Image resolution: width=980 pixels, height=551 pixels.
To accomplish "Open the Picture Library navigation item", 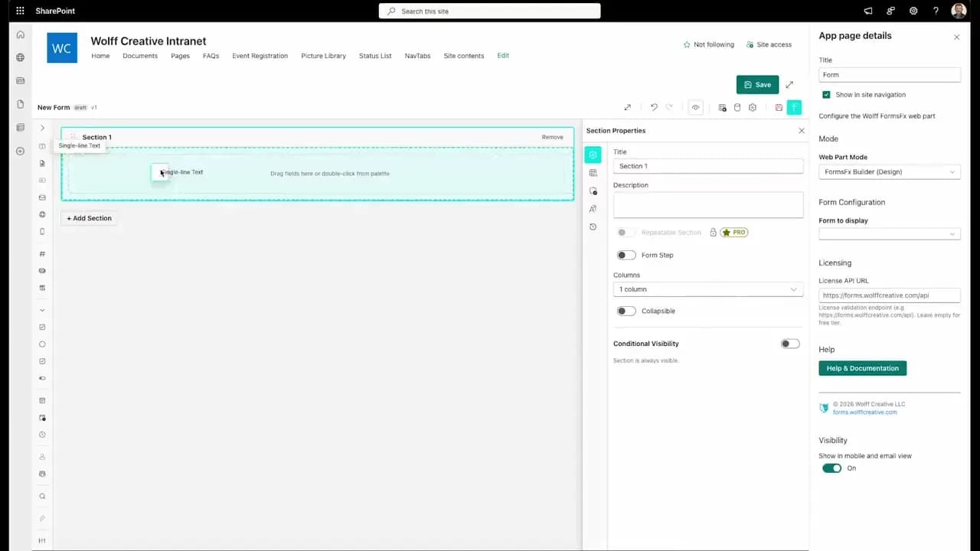I will 323,56.
